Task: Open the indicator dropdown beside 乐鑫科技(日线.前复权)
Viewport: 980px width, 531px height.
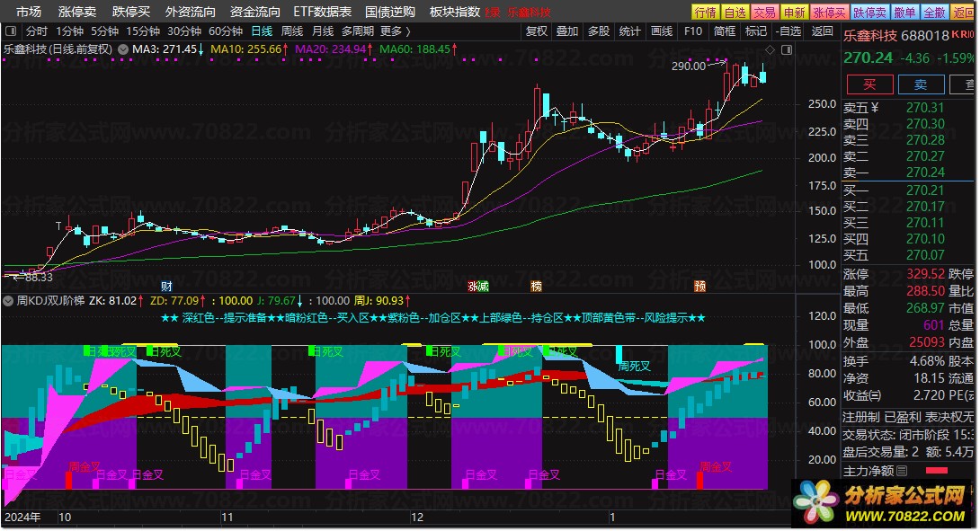Action: pyautogui.click(x=123, y=49)
